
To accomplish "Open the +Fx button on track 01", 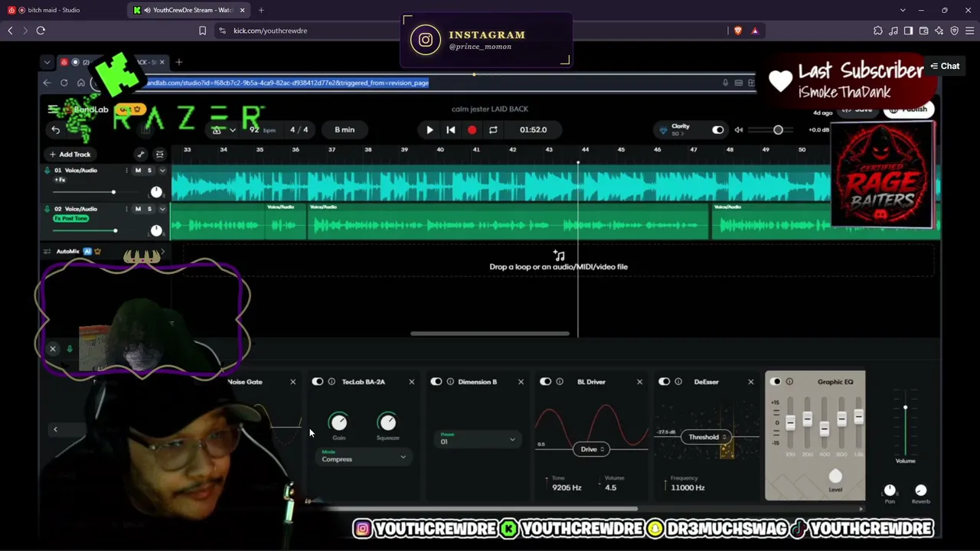I will click(x=60, y=180).
